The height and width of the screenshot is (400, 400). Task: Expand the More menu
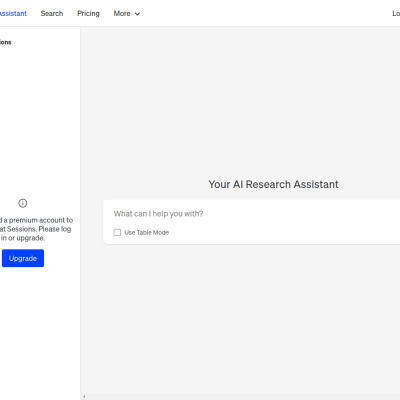click(x=127, y=14)
